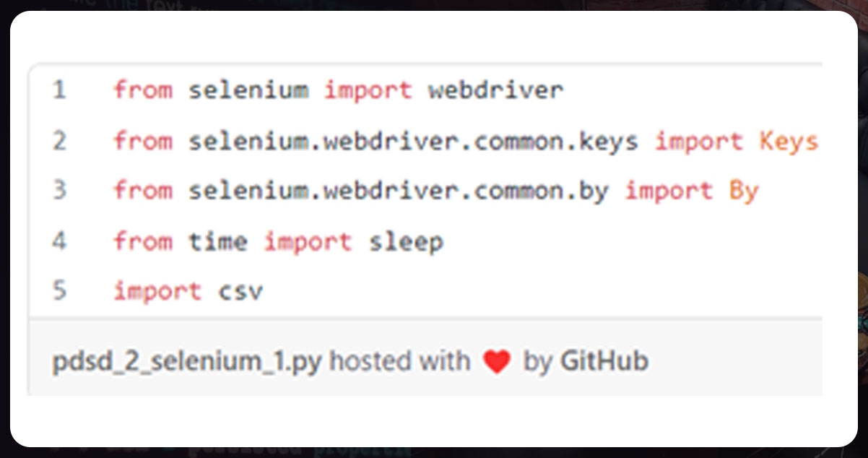
Task: Click the orange By identifier
Action: tap(743, 191)
